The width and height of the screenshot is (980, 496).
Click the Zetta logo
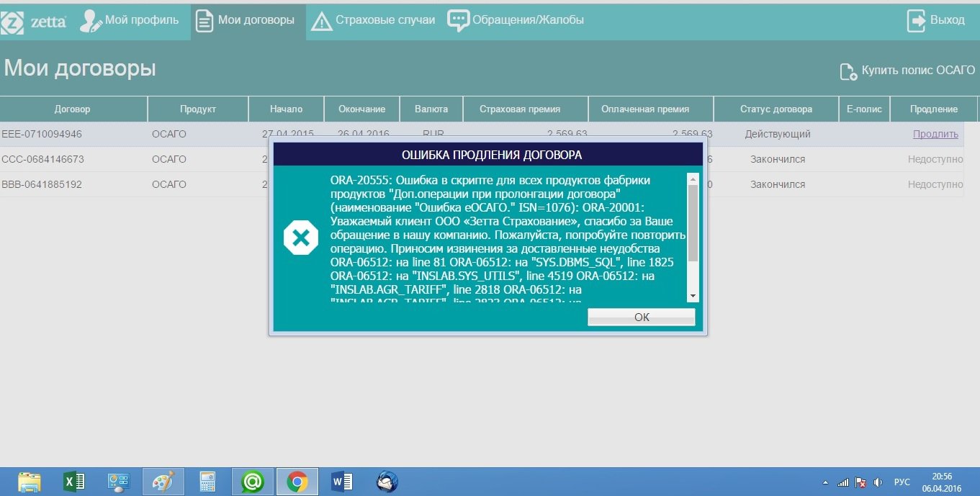click(34, 22)
